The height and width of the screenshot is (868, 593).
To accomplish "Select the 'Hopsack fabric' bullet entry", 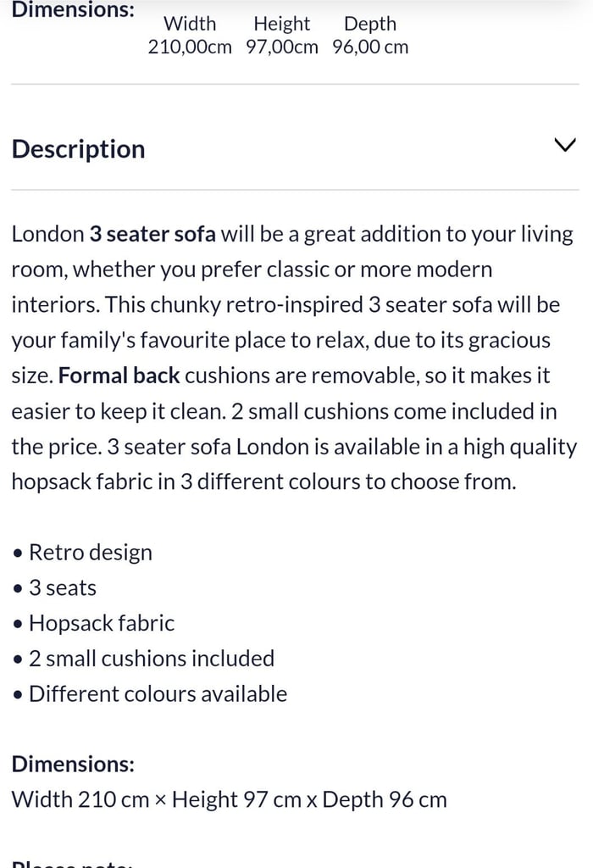I will pos(101,623).
